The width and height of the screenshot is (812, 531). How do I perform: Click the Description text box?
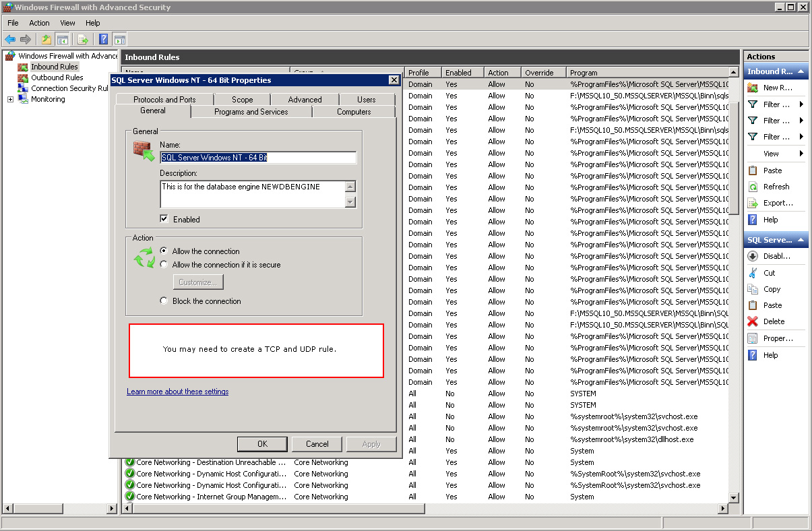(252, 194)
